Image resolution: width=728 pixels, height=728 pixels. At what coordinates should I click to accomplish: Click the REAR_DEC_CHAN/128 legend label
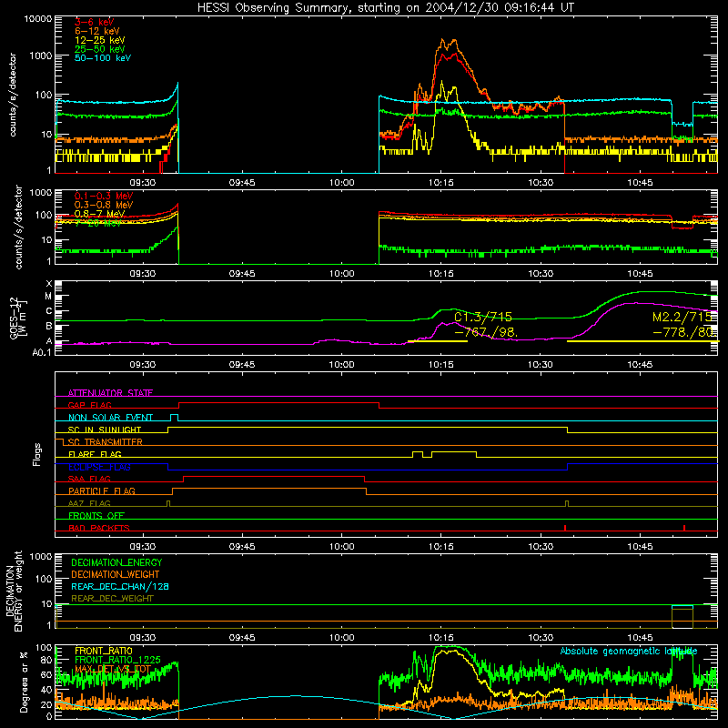coord(120,586)
